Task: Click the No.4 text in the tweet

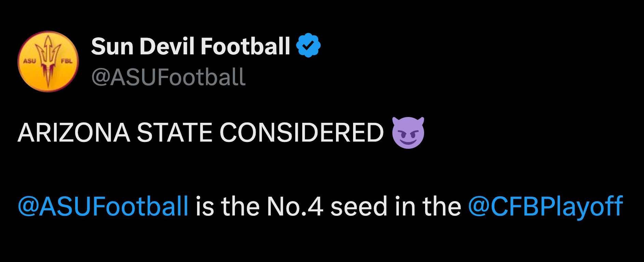Action: tap(295, 207)
